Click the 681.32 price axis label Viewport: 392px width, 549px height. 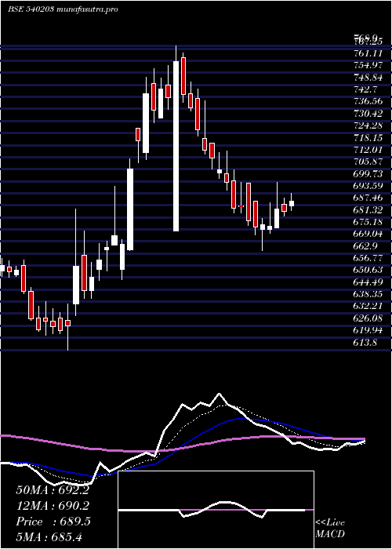[368, 209]
